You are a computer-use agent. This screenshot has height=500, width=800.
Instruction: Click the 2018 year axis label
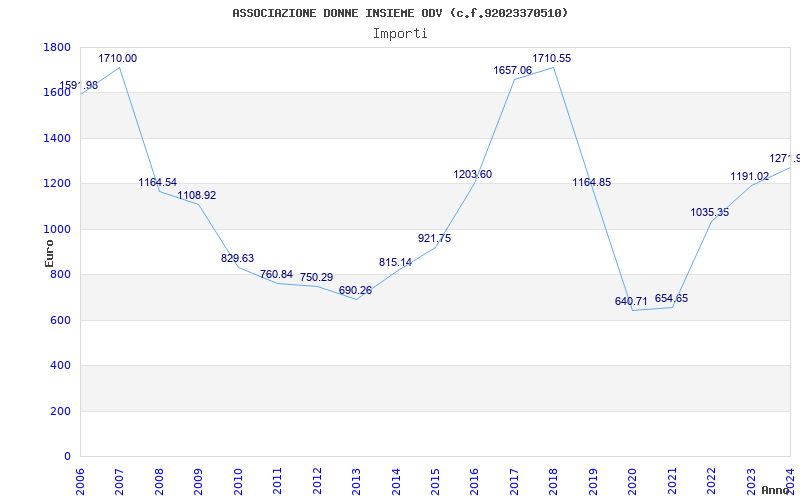click(555, 479)
